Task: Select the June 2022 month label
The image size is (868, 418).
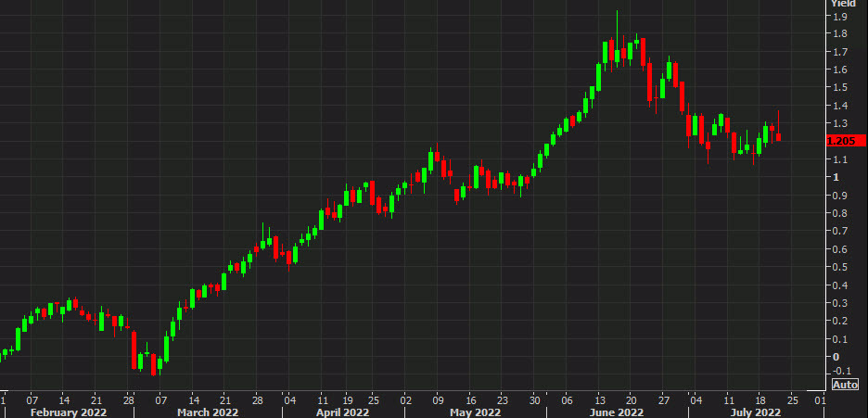Action: click(x=618, y=412)
